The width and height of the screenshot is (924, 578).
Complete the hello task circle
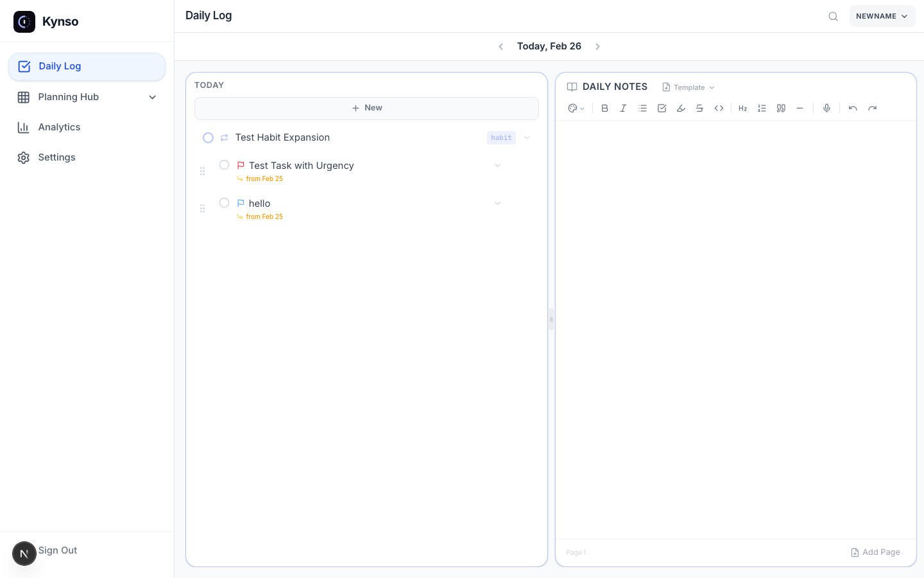coord(224,202)
